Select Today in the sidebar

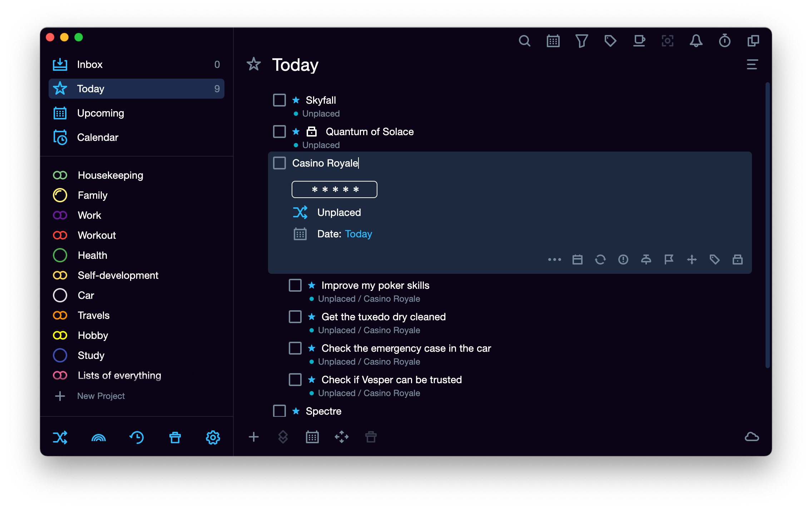pyautogui.click(x=137, y=89)
